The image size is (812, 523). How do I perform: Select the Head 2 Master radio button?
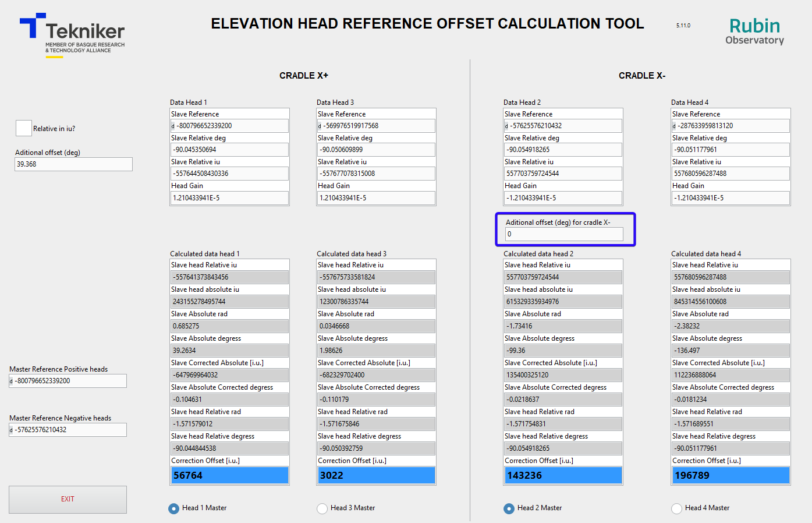[509, 508]
